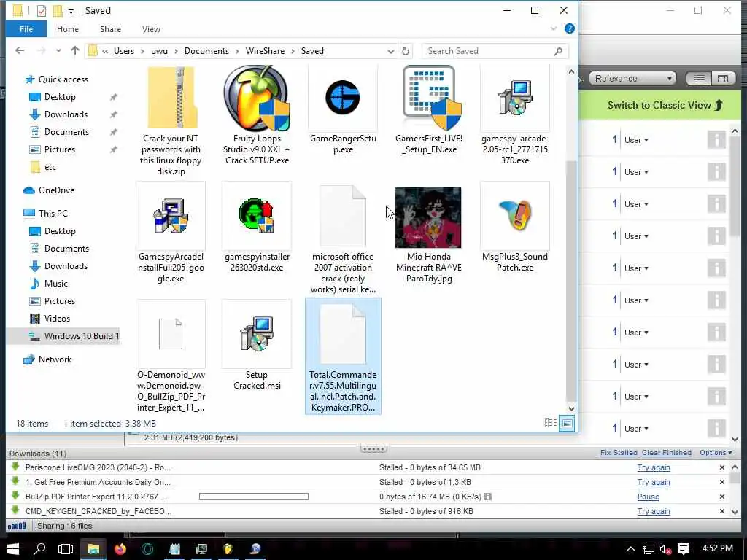Click Fix Stalled in Downloads panel
Viewport: 747px width, 560px height.
coord(619,453)
